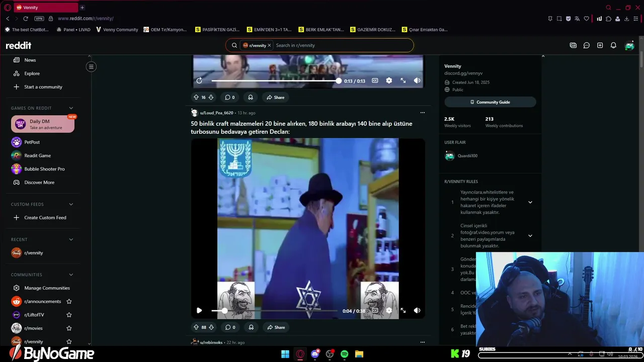Expand rule 1 details
The width and height of the screenshot is (644, 362).
[530, 202]
